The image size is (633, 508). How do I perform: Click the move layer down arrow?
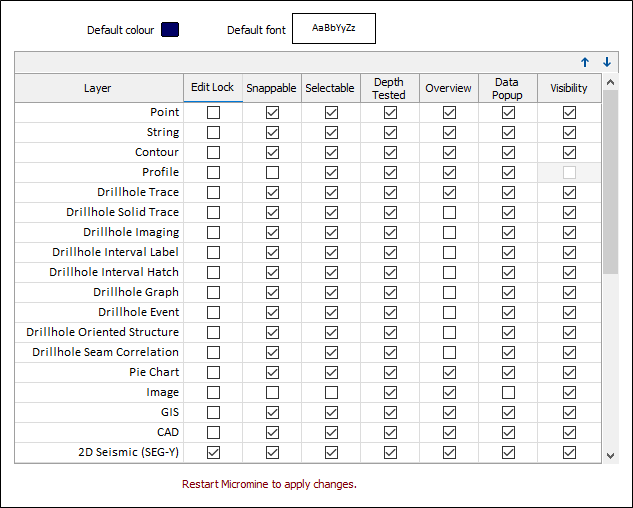(x=607, y=62)
